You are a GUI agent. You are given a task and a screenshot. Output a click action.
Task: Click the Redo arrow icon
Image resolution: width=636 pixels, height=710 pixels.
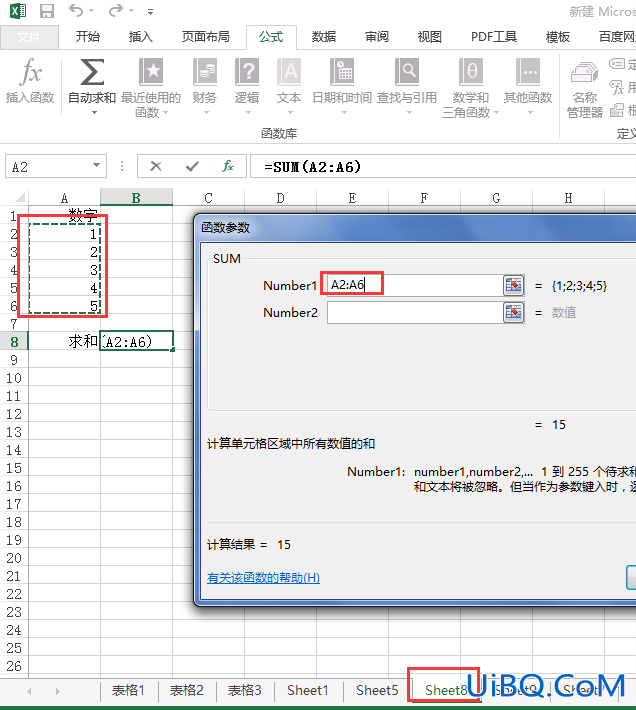[x=116, y=10]
